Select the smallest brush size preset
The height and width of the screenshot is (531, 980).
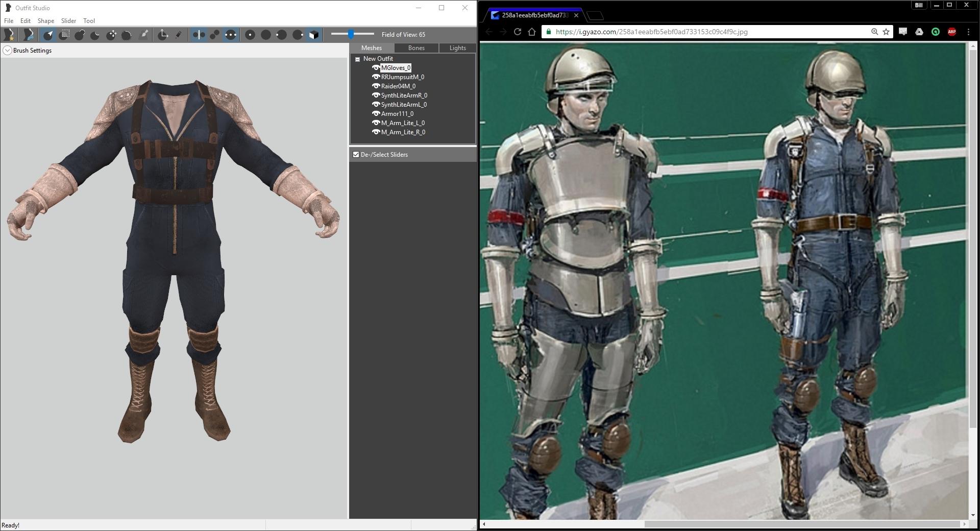(x=250, y=35)
